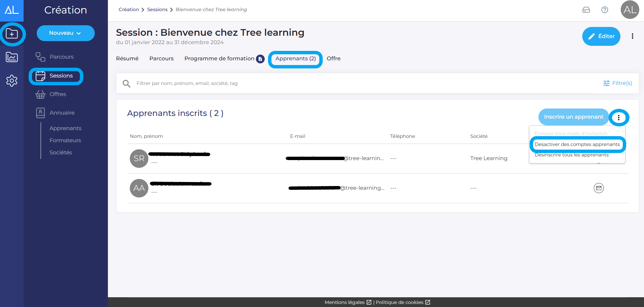
Task: Click into the learner filter search field
Action: pyautogui.click(x=337, y=84)
